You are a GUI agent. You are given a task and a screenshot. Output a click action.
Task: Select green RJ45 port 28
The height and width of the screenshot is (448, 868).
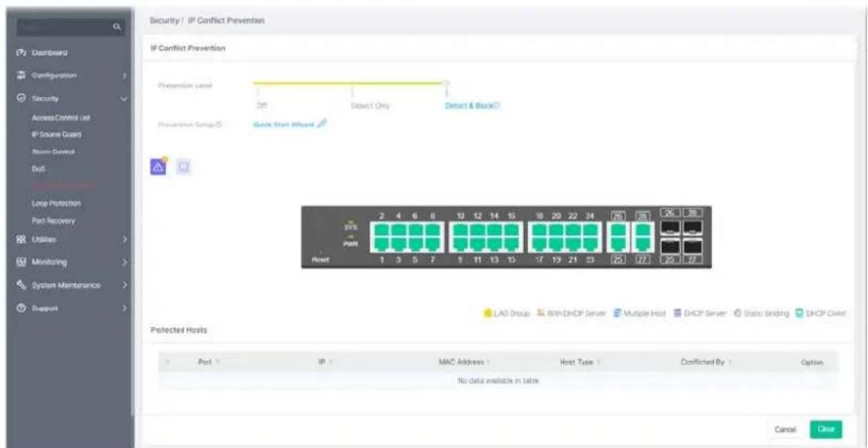tap(643, 230)
